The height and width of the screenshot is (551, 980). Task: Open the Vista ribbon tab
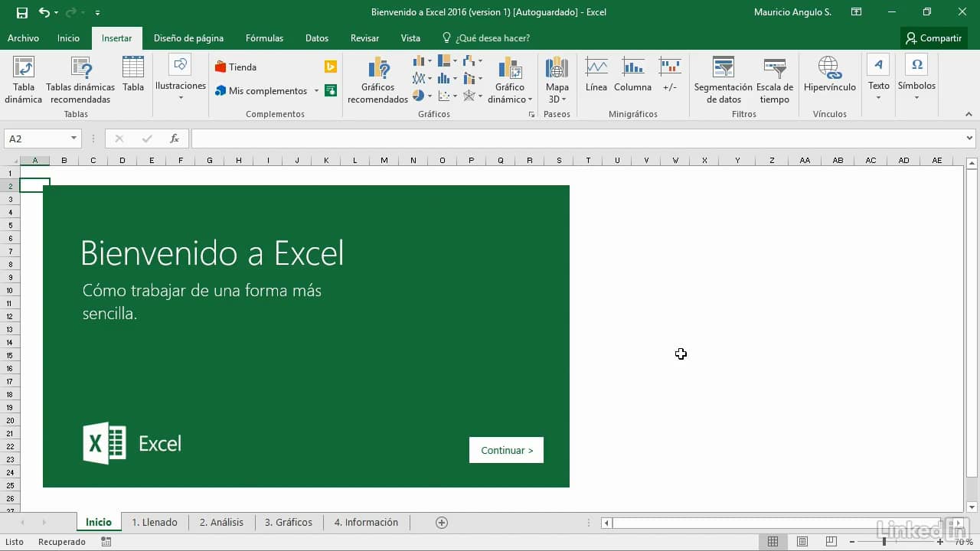pyautogui.click(x=410, y=38)
